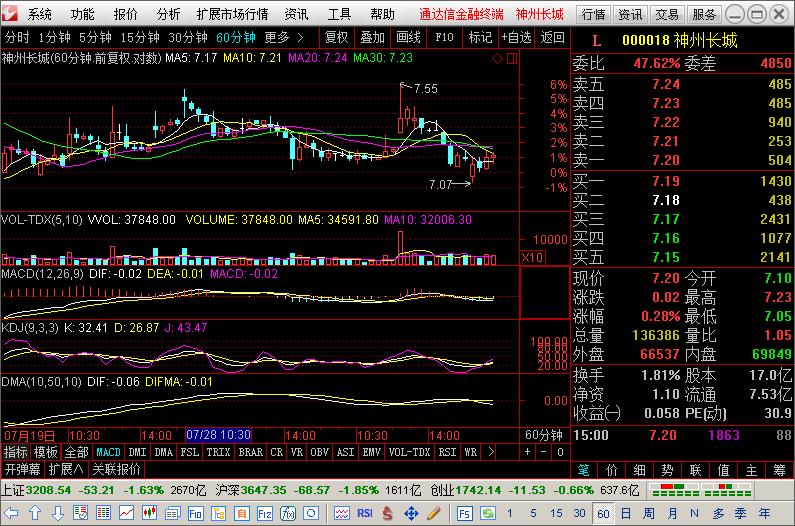
Task: Click the F5 chart switch icon
Action: [x=465, y=513]
